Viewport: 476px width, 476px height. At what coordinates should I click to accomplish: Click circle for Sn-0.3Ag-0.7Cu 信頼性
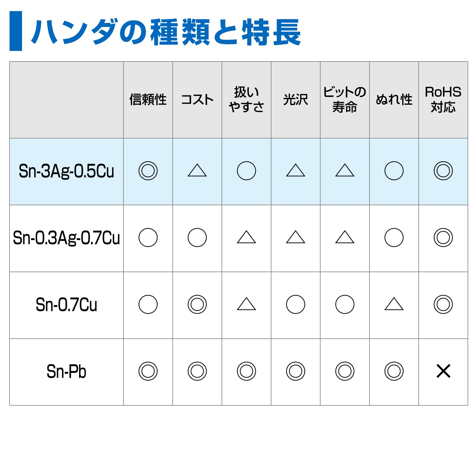[x=148, y=237]
